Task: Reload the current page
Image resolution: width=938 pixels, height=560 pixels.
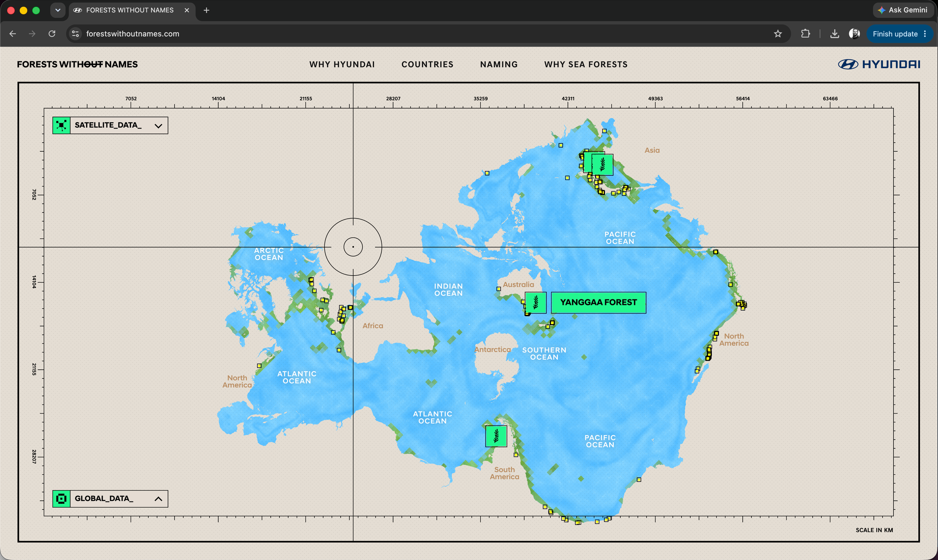Action: coord(52,34)
